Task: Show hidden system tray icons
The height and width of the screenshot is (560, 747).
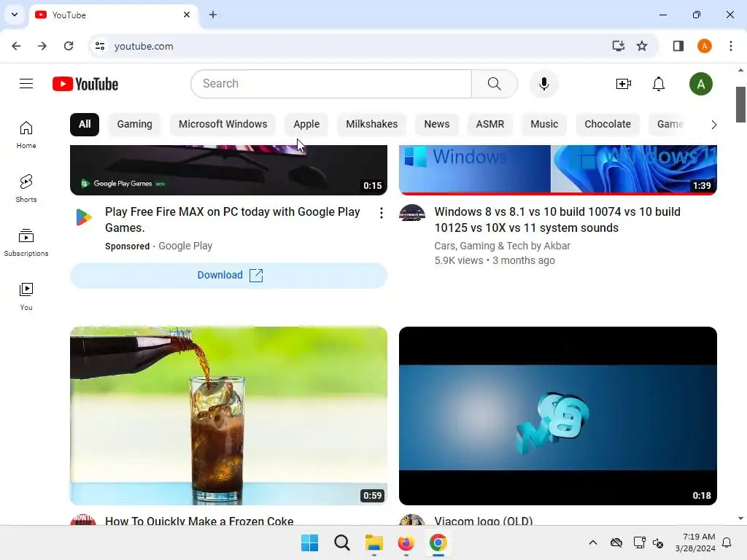Action: [x=592, y=542]
